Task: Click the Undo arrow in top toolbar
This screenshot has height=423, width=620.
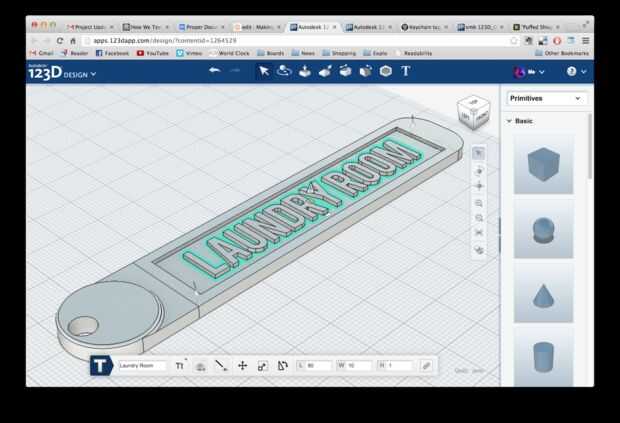Action: (214, 71)
